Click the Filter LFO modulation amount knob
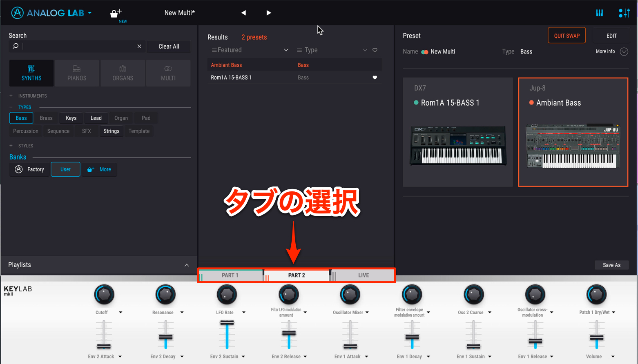The width and height of the screenshot is (638, 364). click(289, 294)
